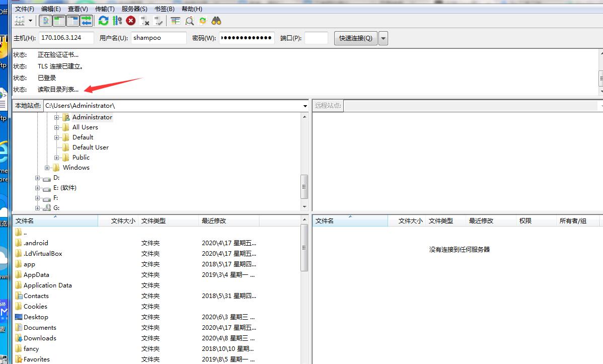Viewport: 603px width, 364px height.
Task: Open the 编辑(E) menu
Action: click(51, 9)
